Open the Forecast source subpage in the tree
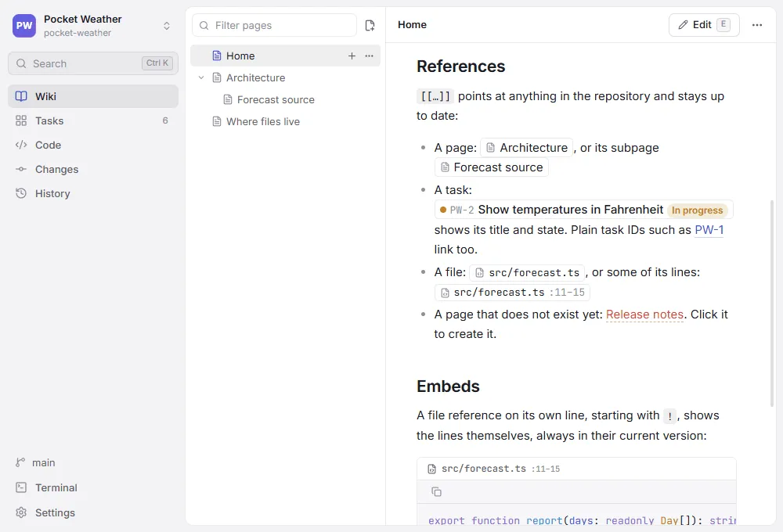This screenshot has width=783, height=532. [285, 100]
